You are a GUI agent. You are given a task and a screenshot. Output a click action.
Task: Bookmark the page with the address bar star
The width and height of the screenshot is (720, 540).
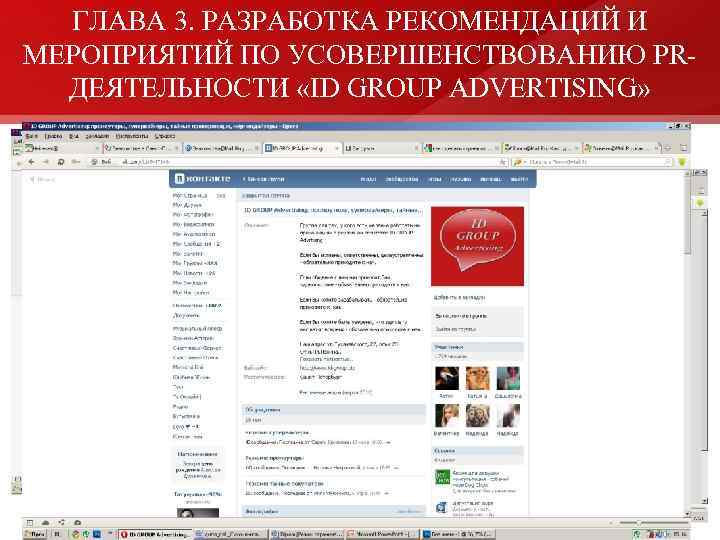point(502,162)
